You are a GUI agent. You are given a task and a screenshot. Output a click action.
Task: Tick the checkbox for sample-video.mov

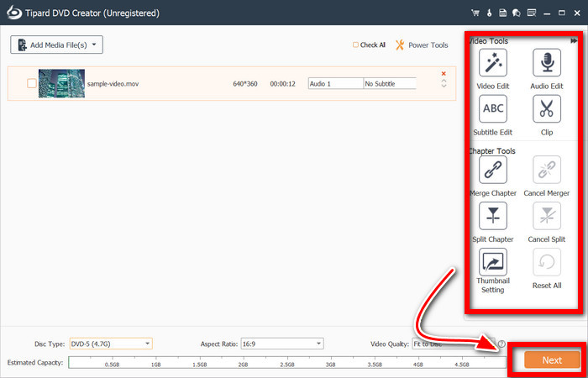tap(32, 83)
